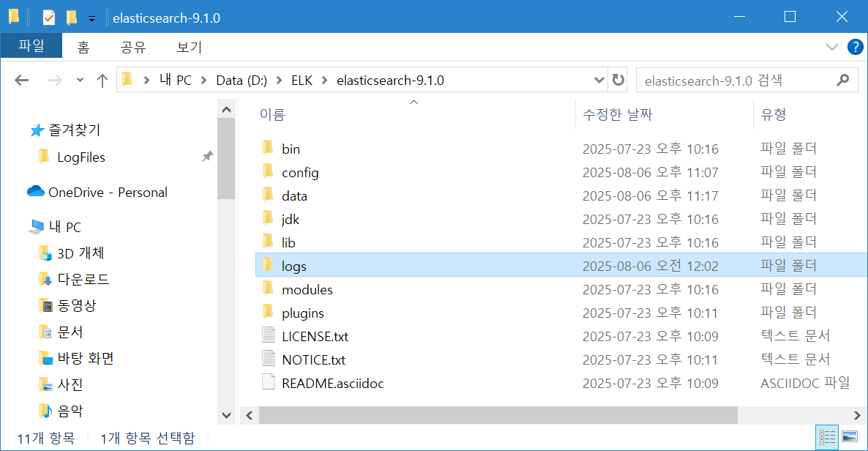Select the data folder icon
The width and height of the screenshot is (868, 451).
click(x=268, y=195)
